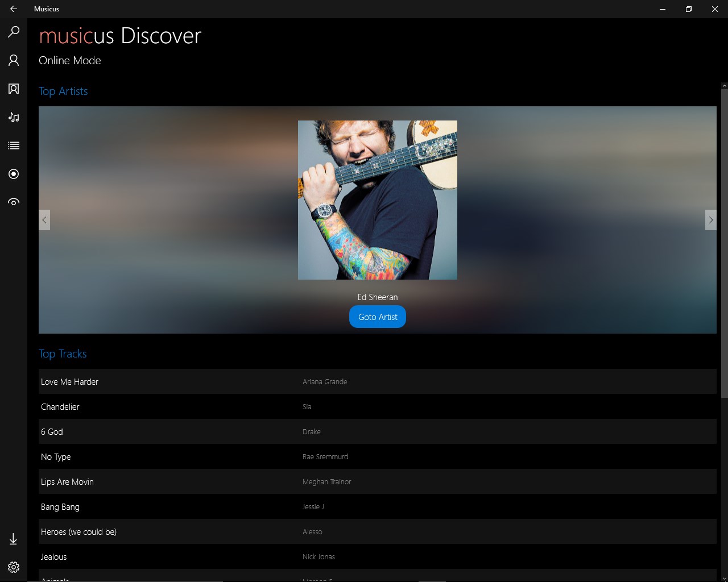Show next top artist with right chevron

tap(710, 220)
